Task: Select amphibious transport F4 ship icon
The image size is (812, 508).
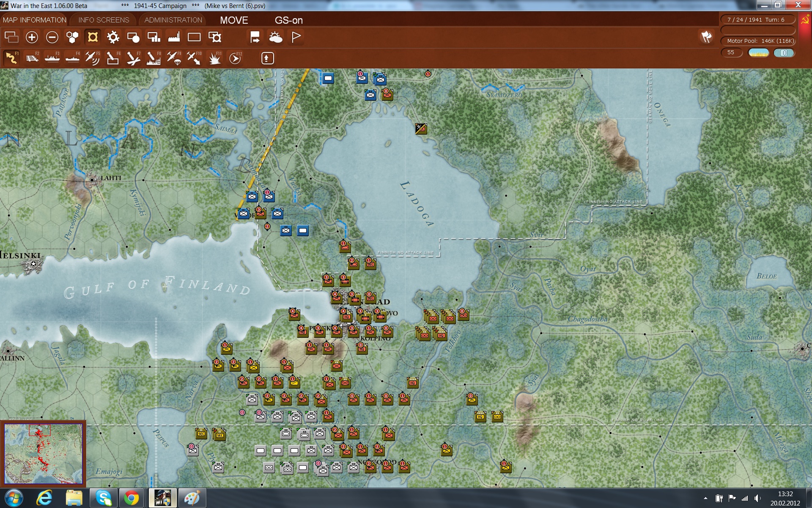Action: click(x=72, y=58)
